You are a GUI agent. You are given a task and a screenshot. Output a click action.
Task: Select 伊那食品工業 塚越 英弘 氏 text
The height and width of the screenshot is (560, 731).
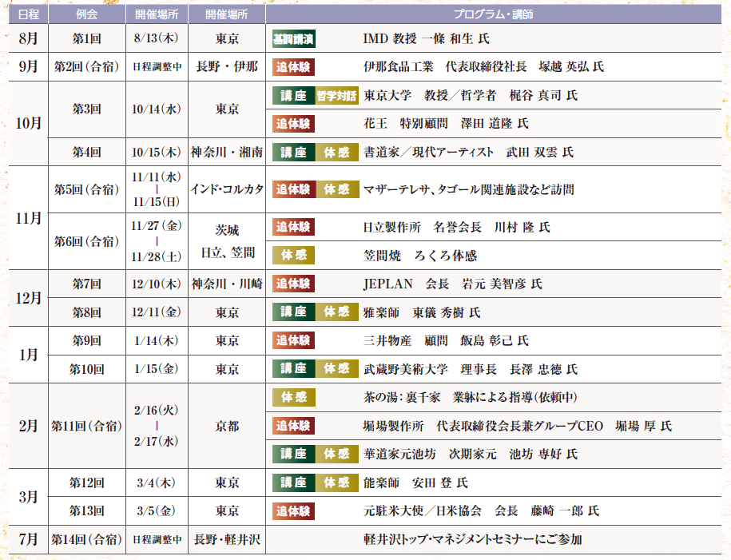click(483, 66)
